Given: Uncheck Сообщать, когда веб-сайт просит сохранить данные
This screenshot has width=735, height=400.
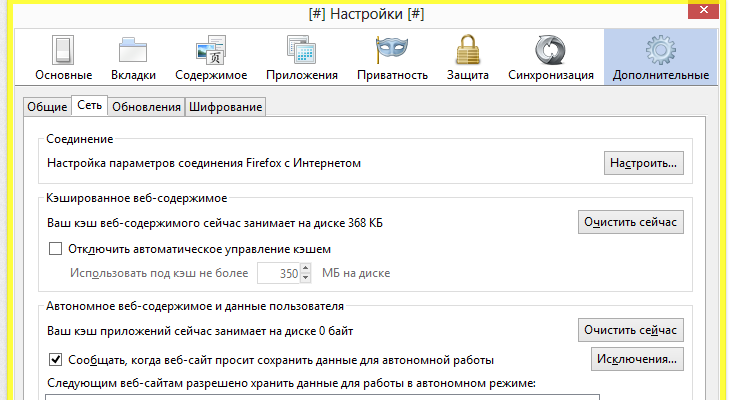Looking at the screenshot, I should (x=56, y=359).
